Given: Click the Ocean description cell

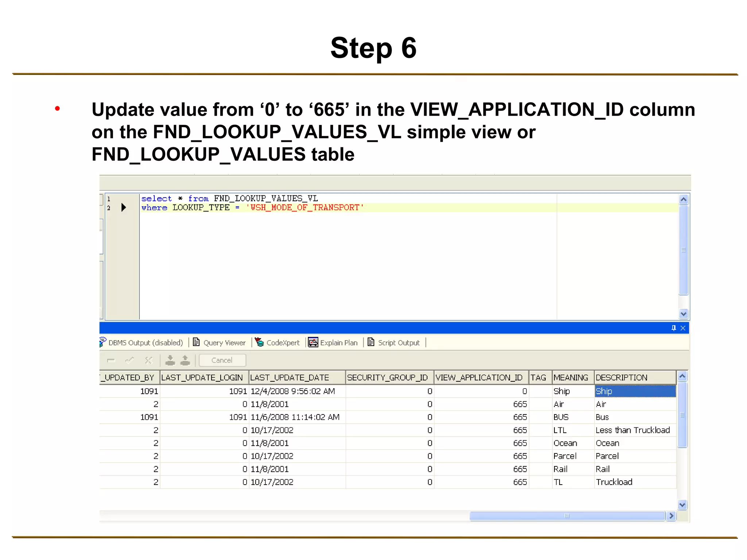Looking at the screenshot, I should 635,443.
